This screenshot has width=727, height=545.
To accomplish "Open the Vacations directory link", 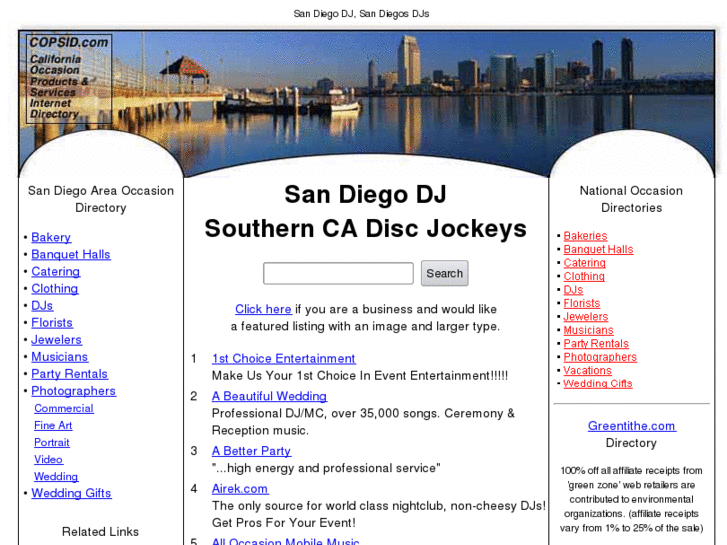I will pyautogui.click(x=587, y=370).
